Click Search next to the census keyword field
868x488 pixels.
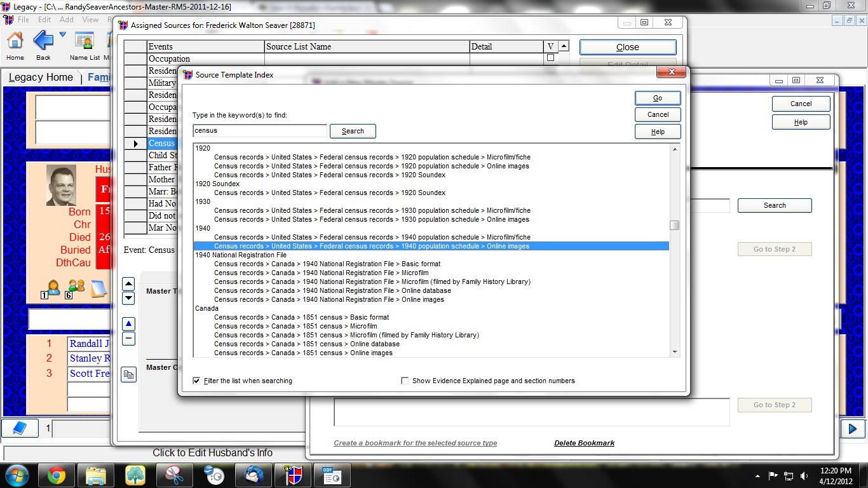click(x=353, y=131)
